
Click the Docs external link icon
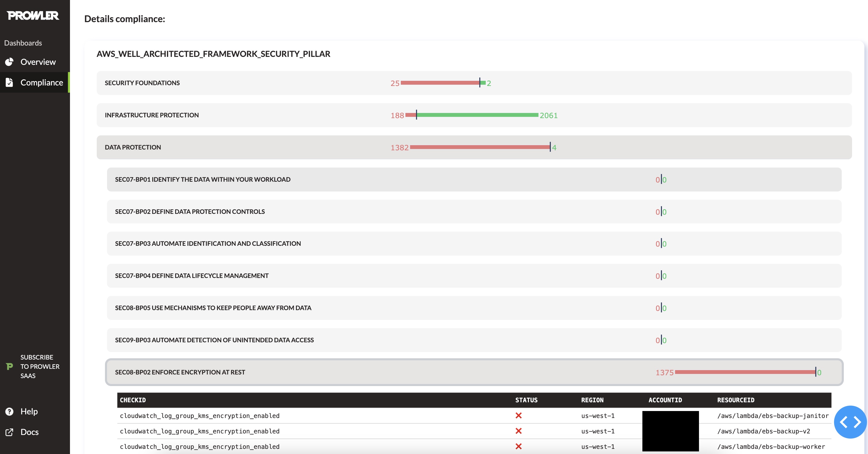coord(10,432)
